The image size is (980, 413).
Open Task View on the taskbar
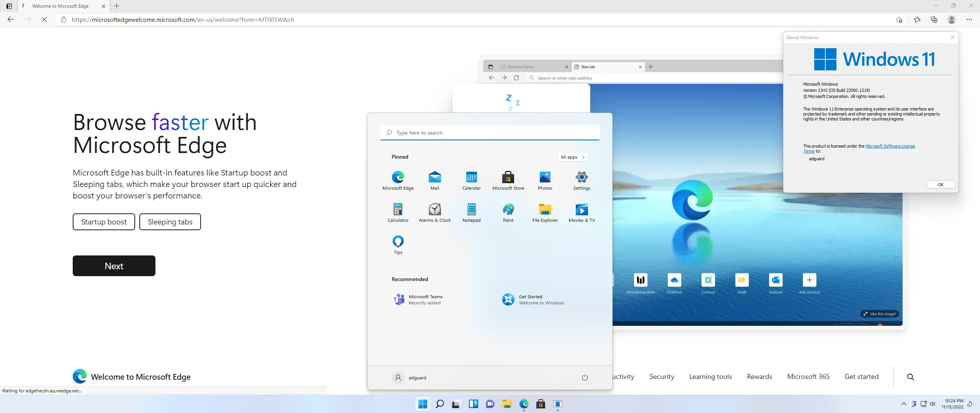pos(456,404)
